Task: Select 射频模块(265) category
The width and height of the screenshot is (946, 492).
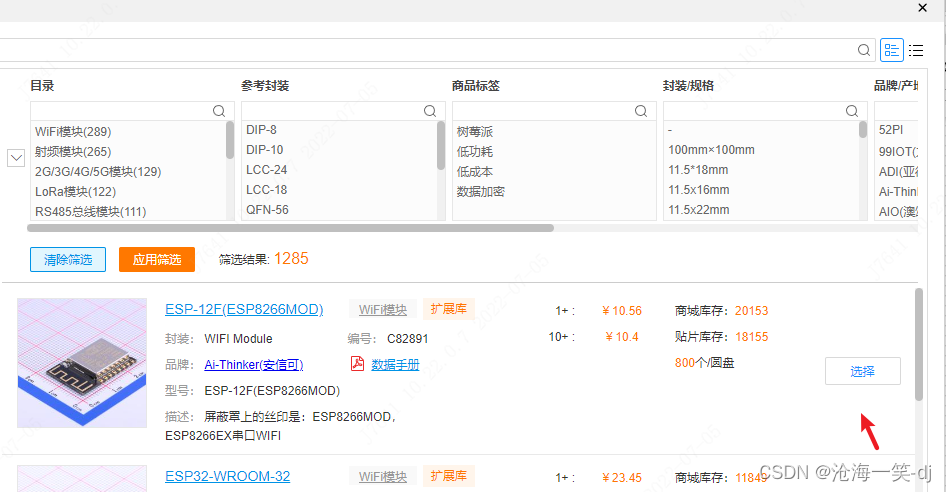Action: (73, 152)
